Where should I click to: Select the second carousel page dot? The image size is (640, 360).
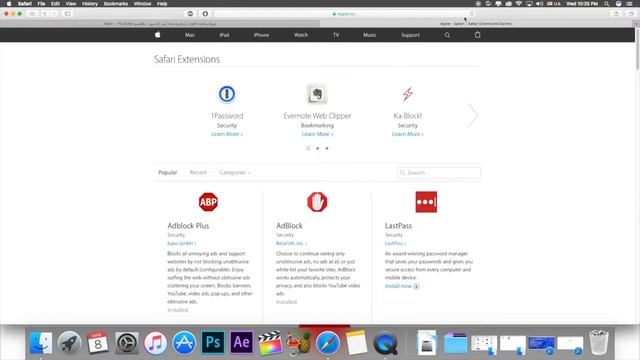coord(318,148)
